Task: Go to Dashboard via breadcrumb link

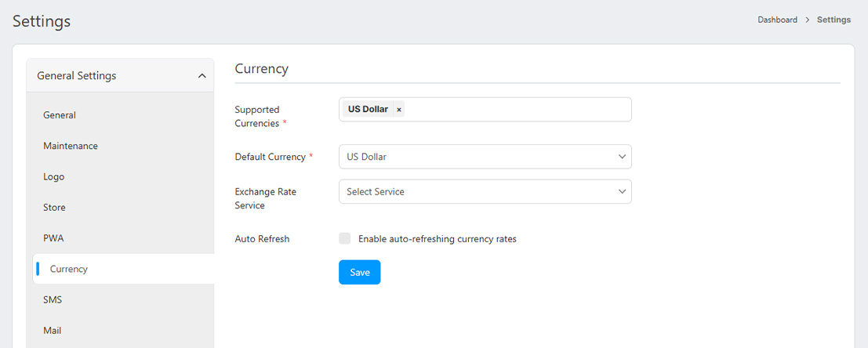Action: [x=776, y=20]
